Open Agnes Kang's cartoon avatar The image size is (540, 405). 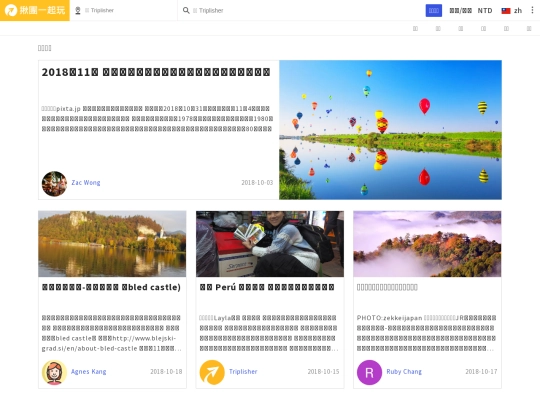[x=54, y=372]
